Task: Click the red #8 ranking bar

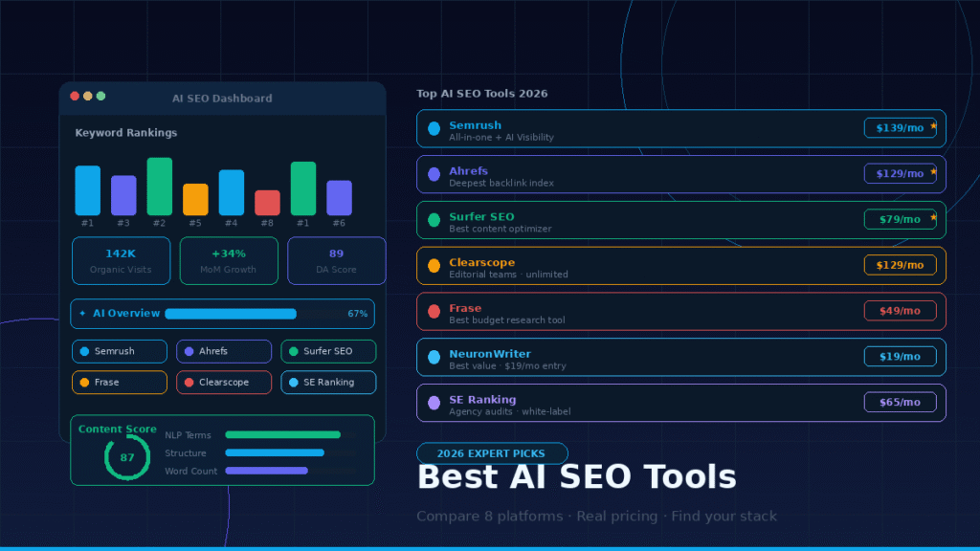Action: [268, 203]
